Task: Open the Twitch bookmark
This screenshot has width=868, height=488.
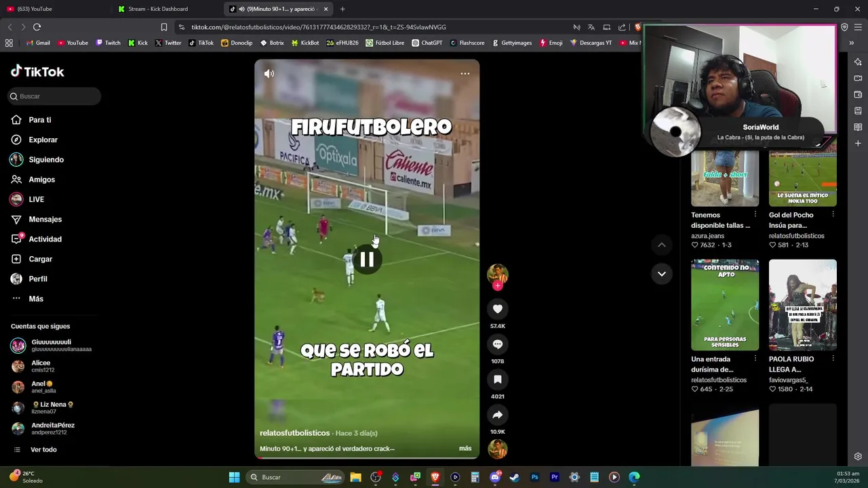Action: [x=108, y=43]
